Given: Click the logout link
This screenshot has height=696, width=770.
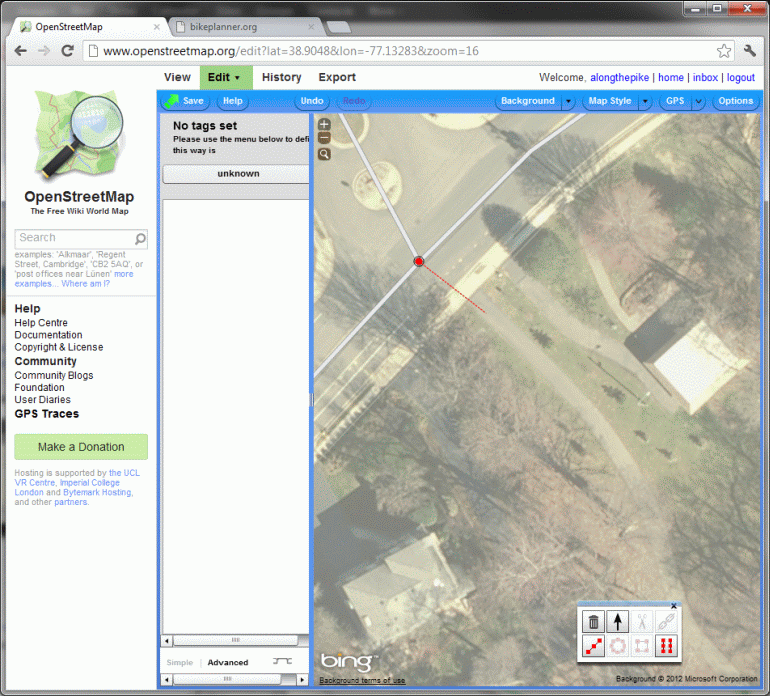Looking at the screenshot, I should [x=741, y=78].
